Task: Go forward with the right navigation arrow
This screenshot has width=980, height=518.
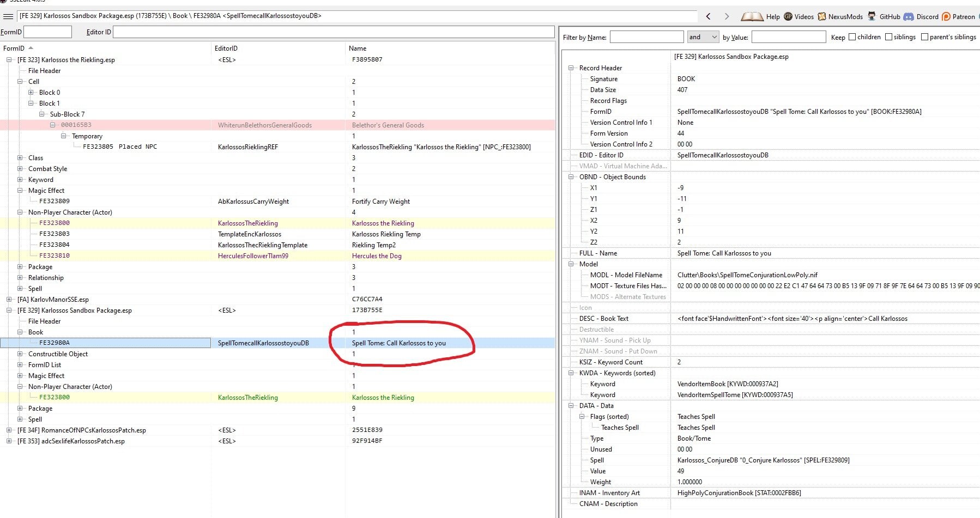Action: click(727, 16)
